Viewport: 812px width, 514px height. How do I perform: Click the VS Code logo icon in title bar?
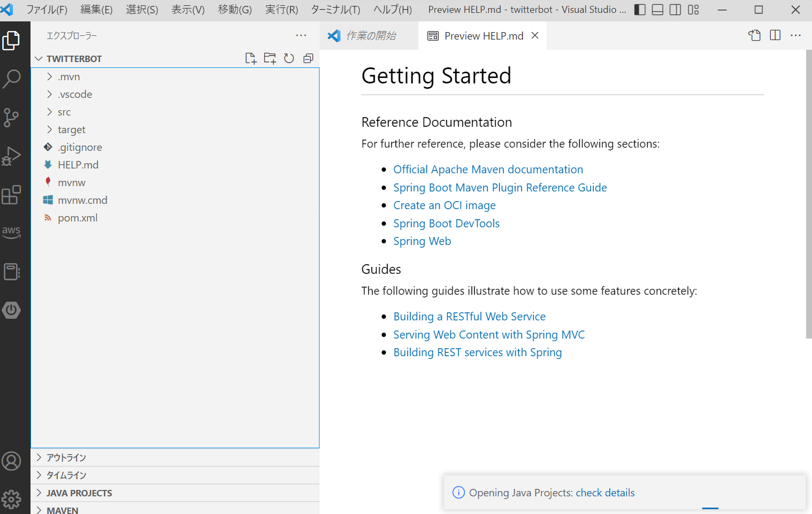(x=7, y=10)
